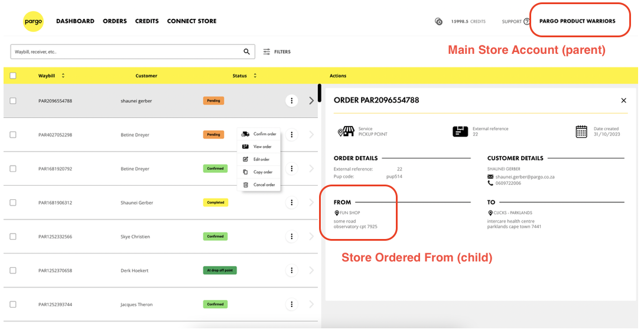Choose Copy order from context menu
Image resolution: width=644 pixels, height=336 pixels.
259,172
